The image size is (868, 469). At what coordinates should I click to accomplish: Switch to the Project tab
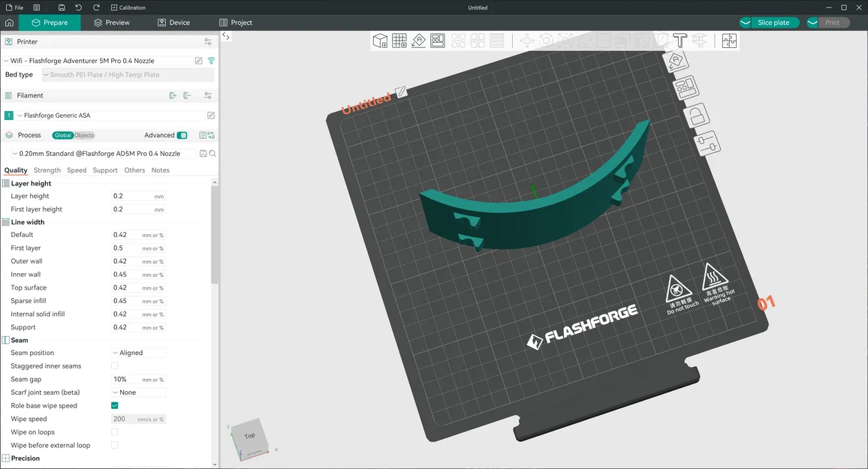click(236, 23)
